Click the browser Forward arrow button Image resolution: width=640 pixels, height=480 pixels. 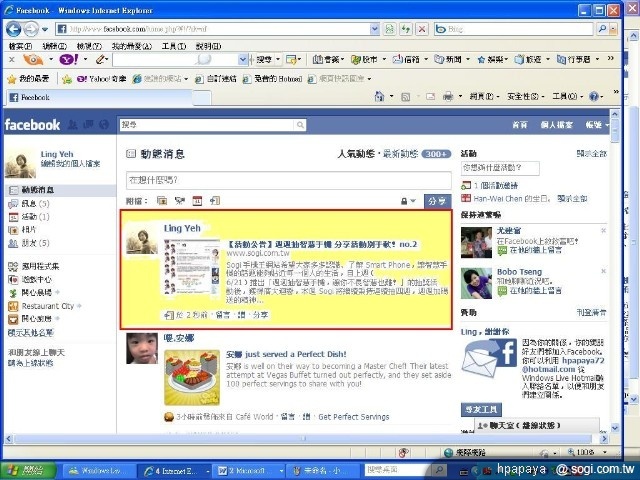[x=31, y=29]
